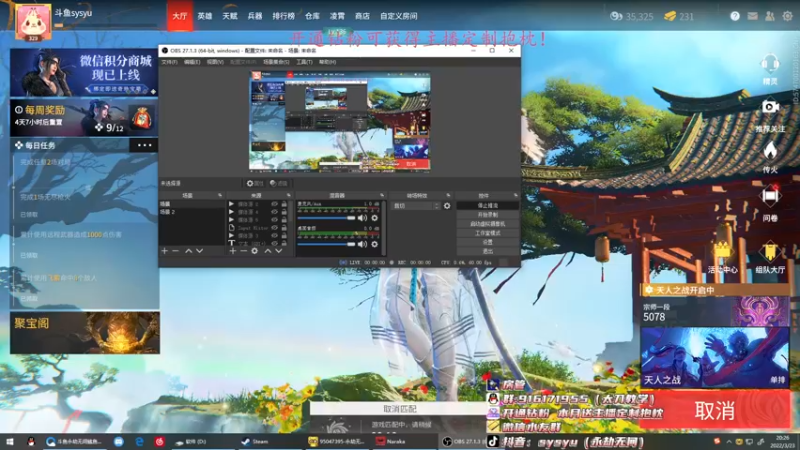Viewport: 800px width, 450px height.
Task: Click 停止推流 stop streaming button
Action: (488, 206)
